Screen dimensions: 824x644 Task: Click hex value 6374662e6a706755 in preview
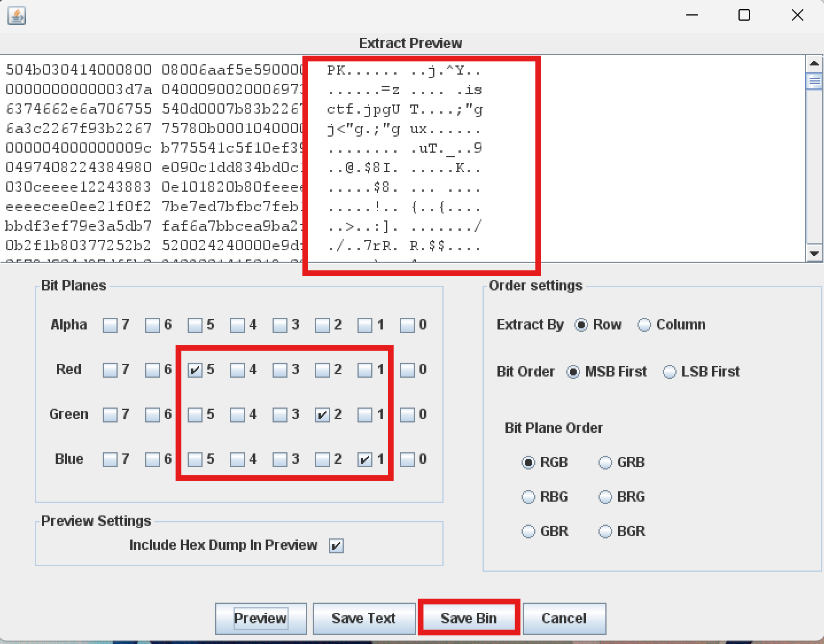click(79, 109)
